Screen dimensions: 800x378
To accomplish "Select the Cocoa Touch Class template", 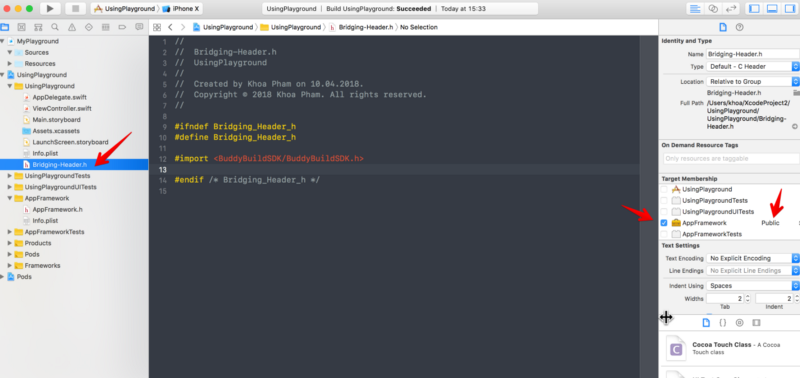I will 729,349.
